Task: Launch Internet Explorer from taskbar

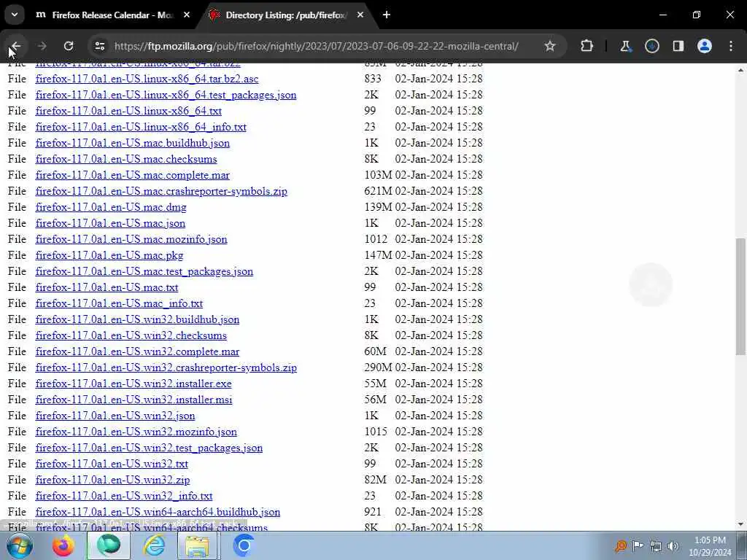Action: click(x=155, y=545)
